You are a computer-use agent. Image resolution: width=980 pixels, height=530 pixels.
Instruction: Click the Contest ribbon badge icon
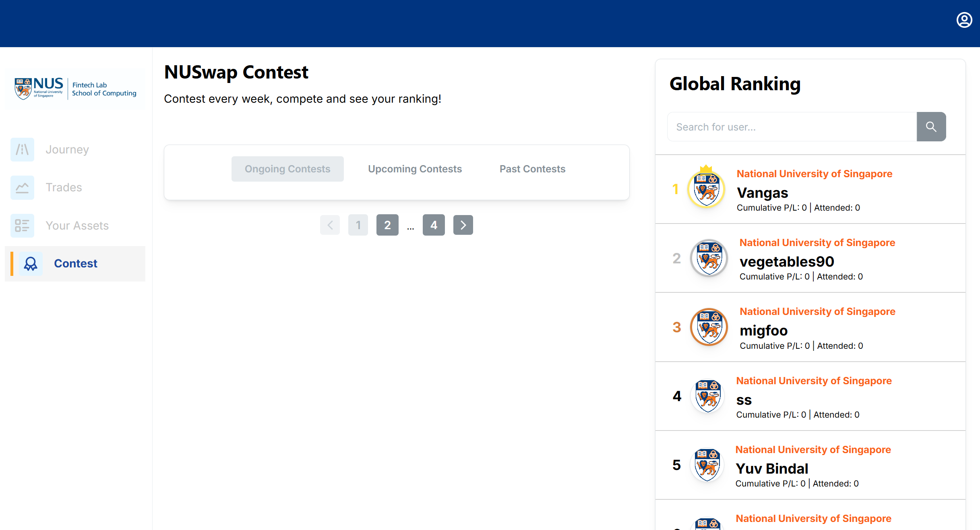coord(31,264)
